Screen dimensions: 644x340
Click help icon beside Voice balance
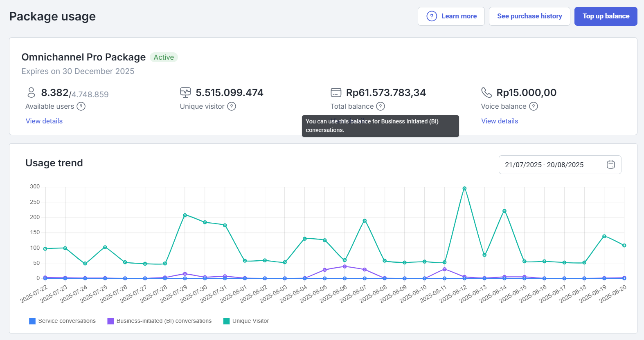pos(534,106)
